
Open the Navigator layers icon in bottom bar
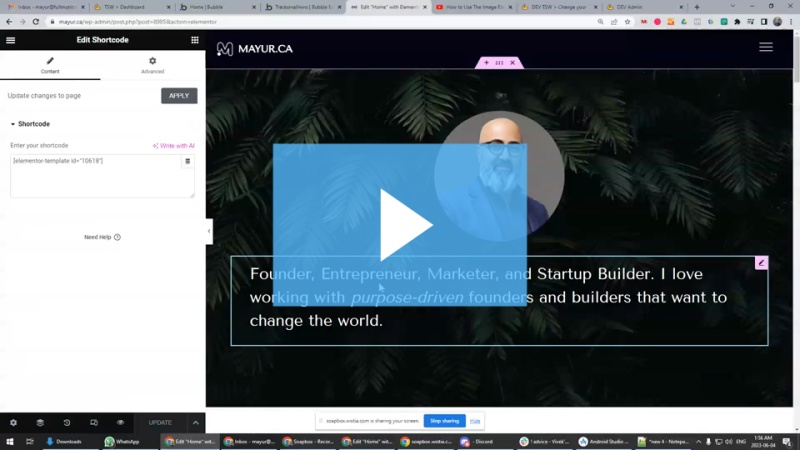click(x=40, y=422)
